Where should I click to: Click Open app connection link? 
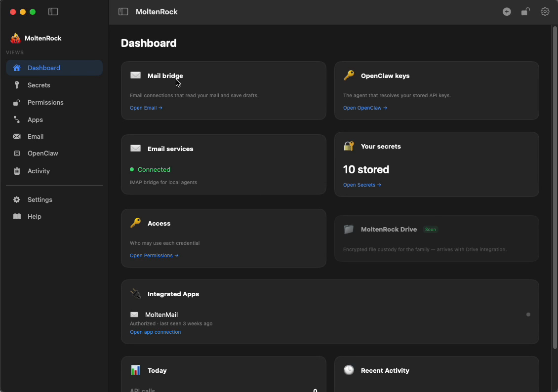[155, 332]
